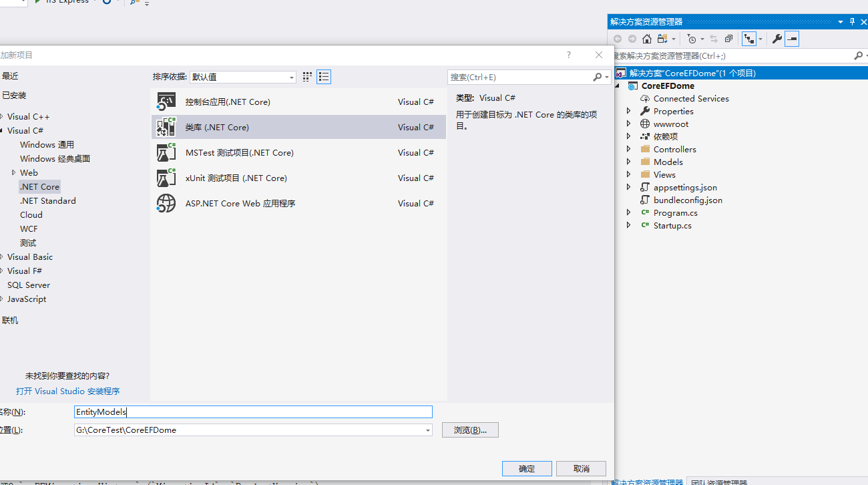
Task: Pin the Solution Explorer panel
Action: pyautogui.click(x=852, y=22)
